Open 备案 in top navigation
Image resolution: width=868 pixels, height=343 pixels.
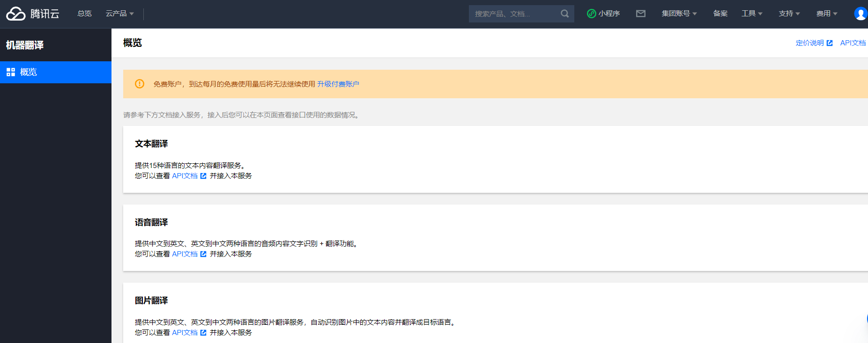click(720, 14)
